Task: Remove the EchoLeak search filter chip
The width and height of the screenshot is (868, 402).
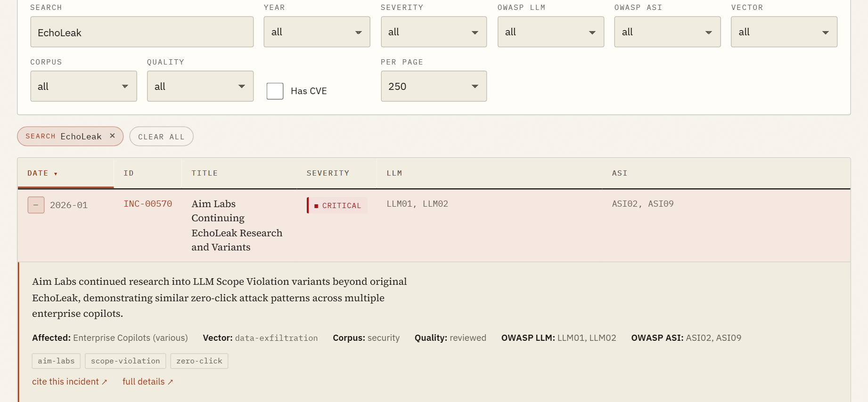Action: point(112,136)
